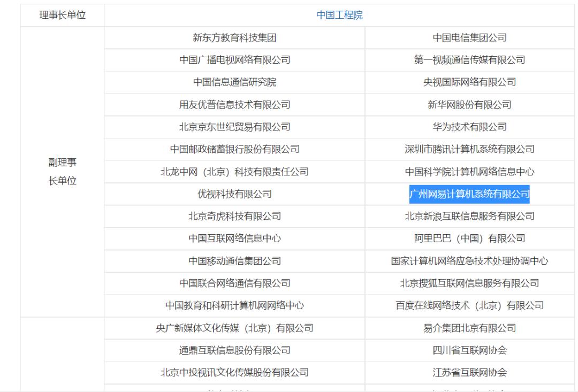Select 中国信息通信研究院
This screenshot has width=578, height=392.
(x=234, y=82)
